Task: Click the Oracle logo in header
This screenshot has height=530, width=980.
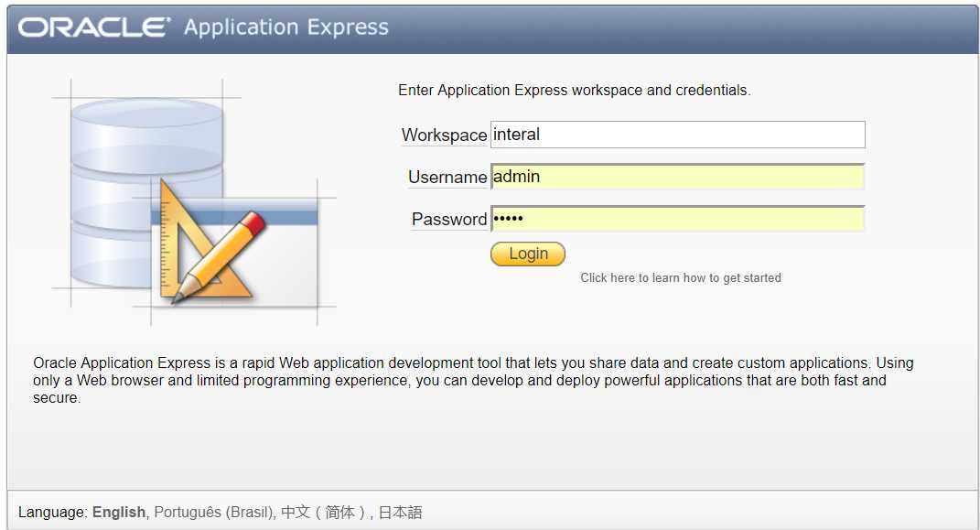Action: pos(94,27)
